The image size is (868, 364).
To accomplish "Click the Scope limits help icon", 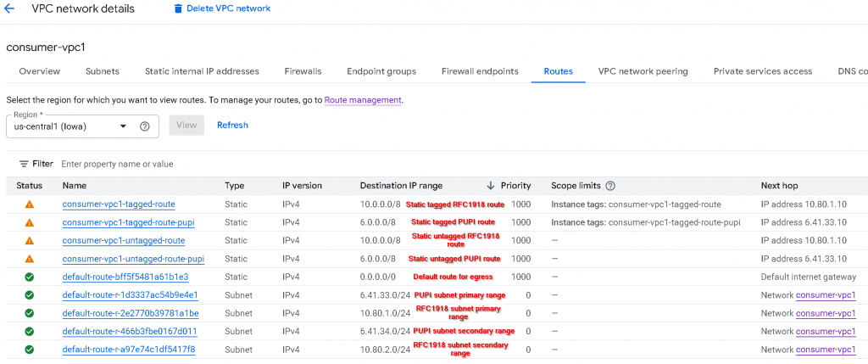I will click(x=610, y=186).
